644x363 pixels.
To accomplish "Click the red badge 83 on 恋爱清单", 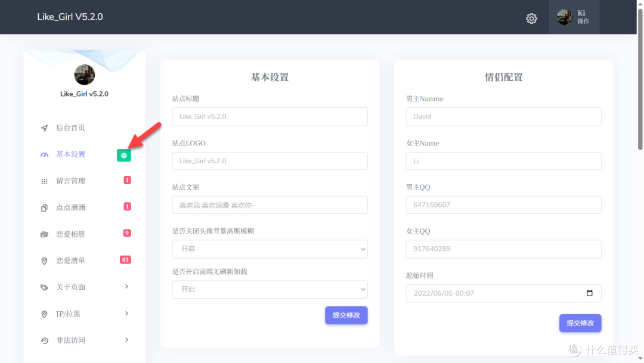I will (125, 260).
